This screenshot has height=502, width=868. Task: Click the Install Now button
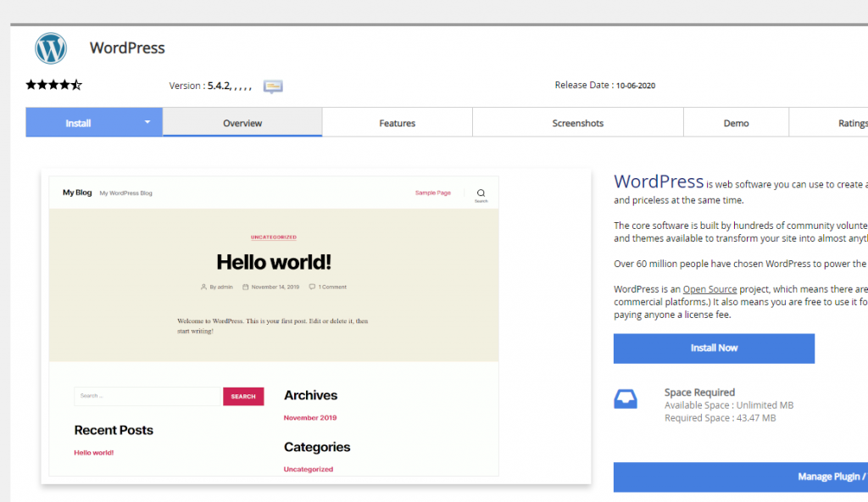(714, 349)
